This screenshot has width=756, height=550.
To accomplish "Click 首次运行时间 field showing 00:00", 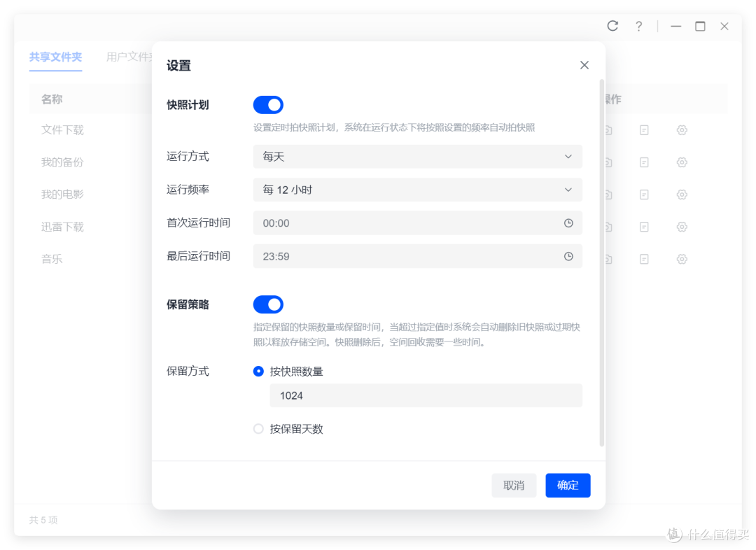I will coord(417,223).
